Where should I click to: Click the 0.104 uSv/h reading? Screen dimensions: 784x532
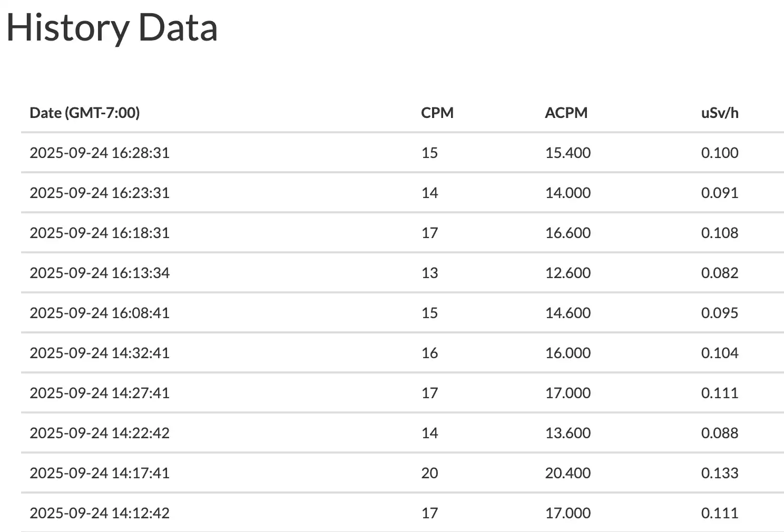(x=720, y=353)
